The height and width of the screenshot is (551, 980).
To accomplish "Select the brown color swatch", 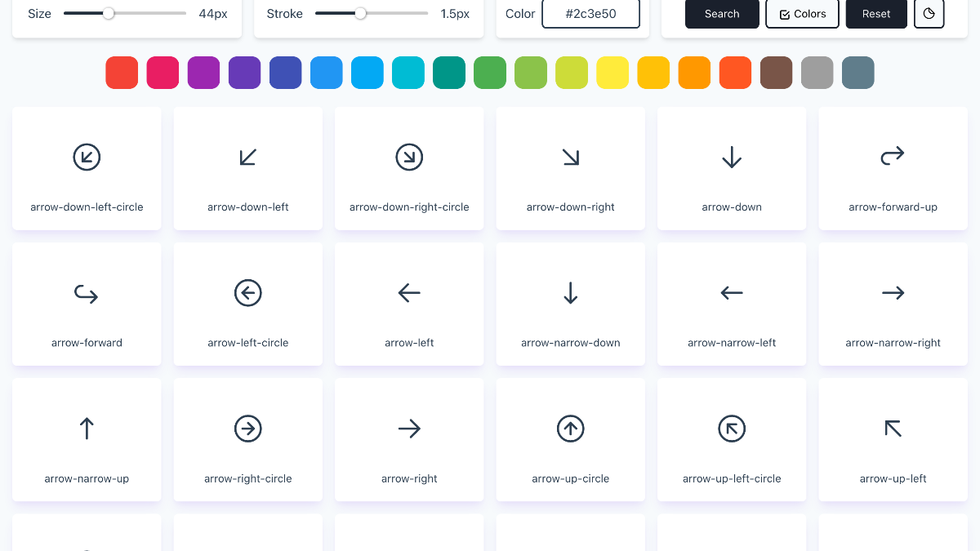I will 776,73.
